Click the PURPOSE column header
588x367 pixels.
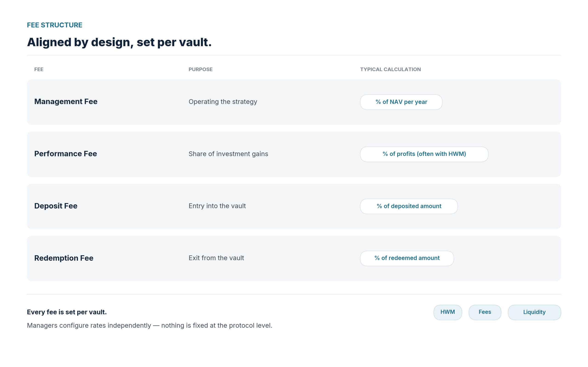pos(201,70)
